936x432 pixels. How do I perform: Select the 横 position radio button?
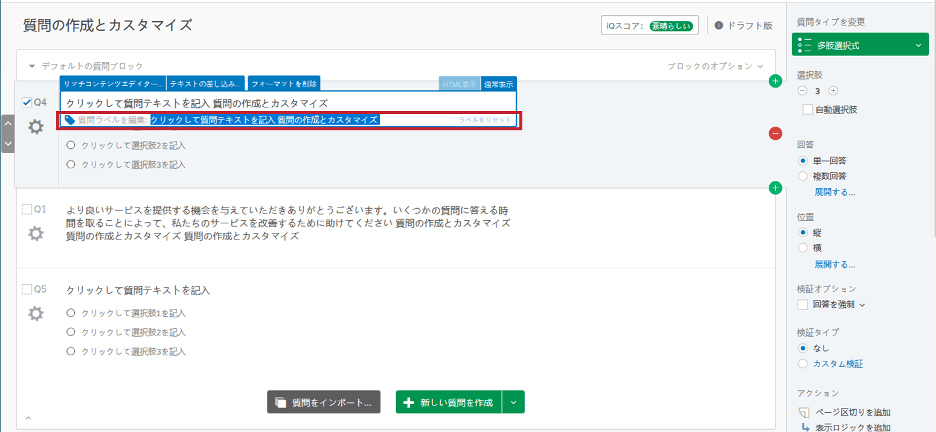(803, 248)
